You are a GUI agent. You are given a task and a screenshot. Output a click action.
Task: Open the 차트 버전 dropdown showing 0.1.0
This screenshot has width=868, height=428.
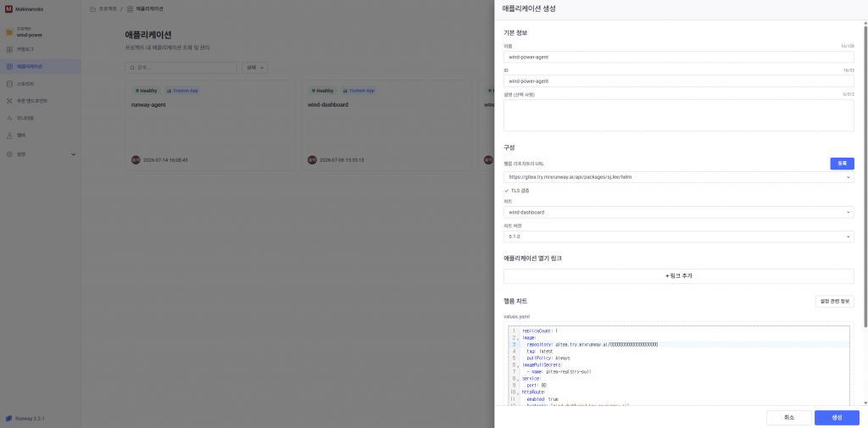679,236
